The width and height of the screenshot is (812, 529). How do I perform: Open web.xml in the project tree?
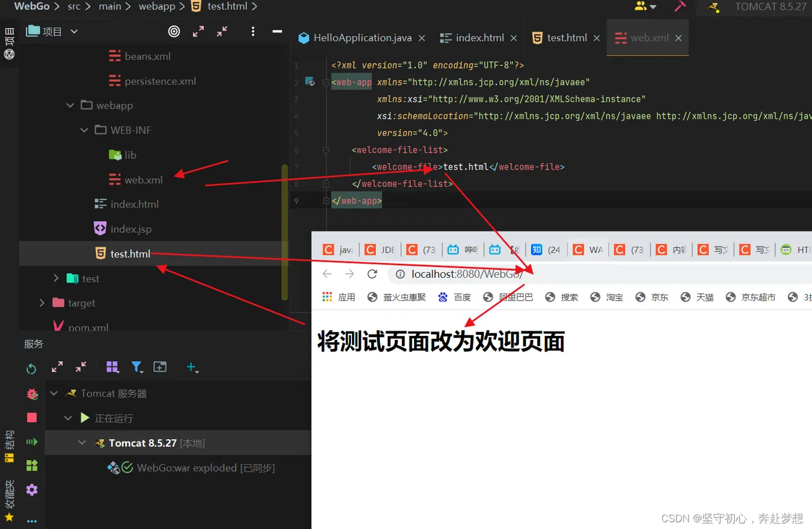tap(136, 180)
